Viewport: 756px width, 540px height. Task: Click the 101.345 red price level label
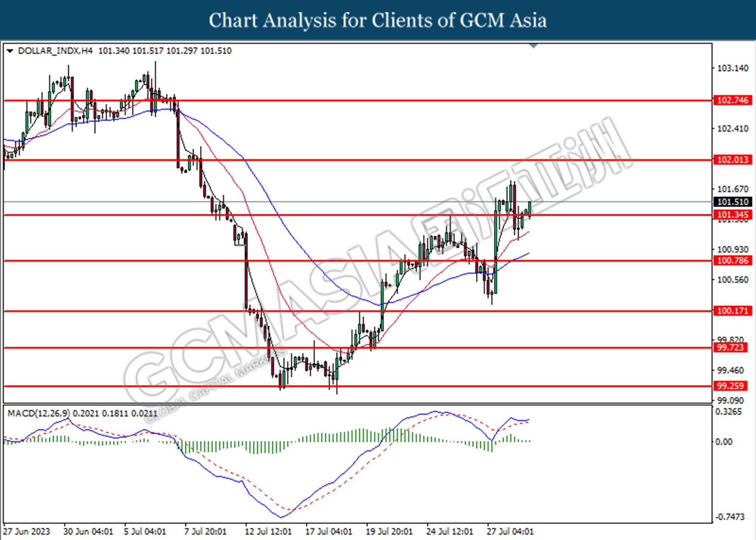tap(732, 215)
